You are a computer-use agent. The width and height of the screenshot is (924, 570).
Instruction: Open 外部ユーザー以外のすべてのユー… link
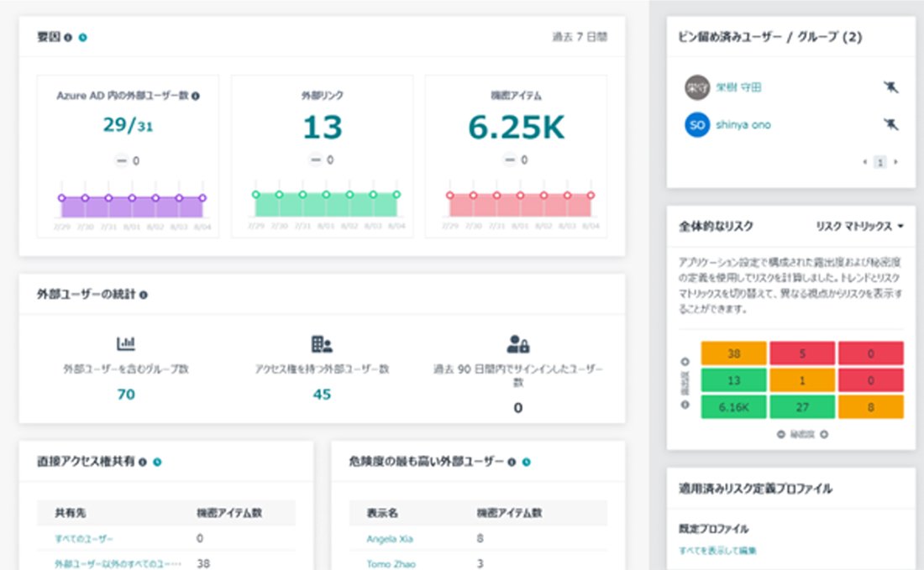[x=118, y=563]
